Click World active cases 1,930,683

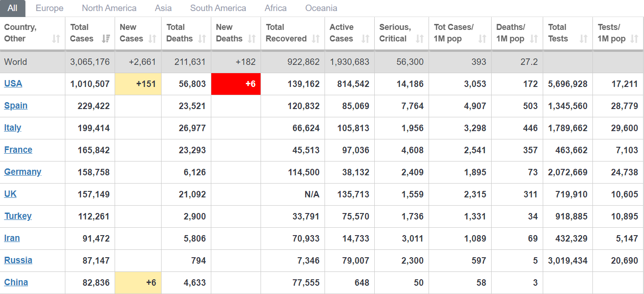tap(349, 62)
